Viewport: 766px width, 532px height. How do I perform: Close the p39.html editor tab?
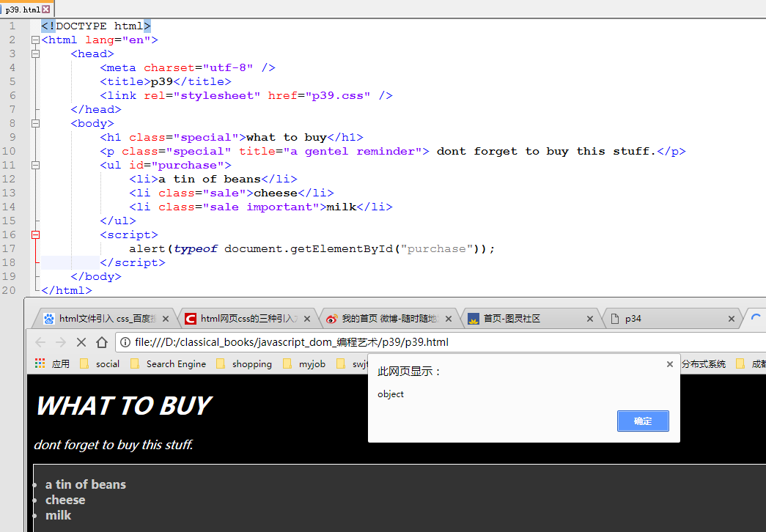[46, 10]
